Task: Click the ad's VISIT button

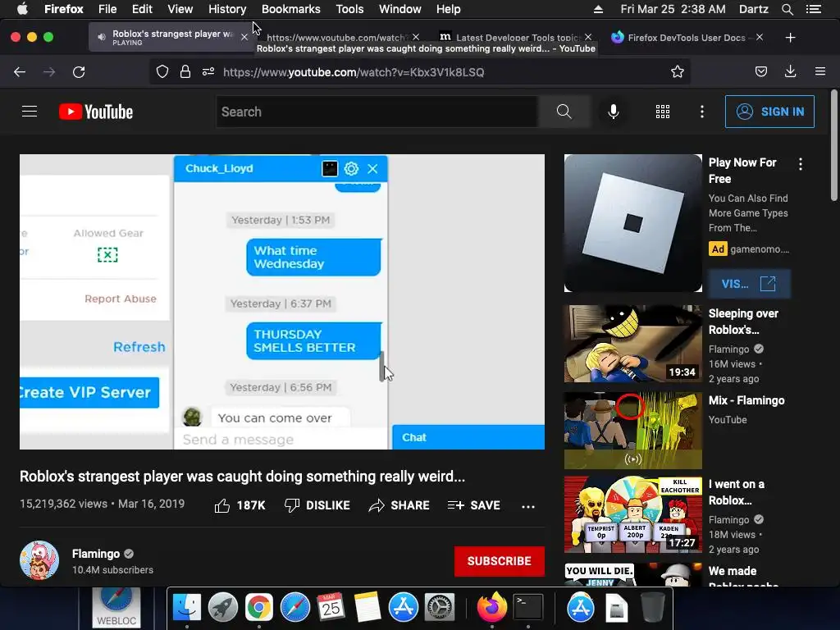Action: [x=749, y=284]
